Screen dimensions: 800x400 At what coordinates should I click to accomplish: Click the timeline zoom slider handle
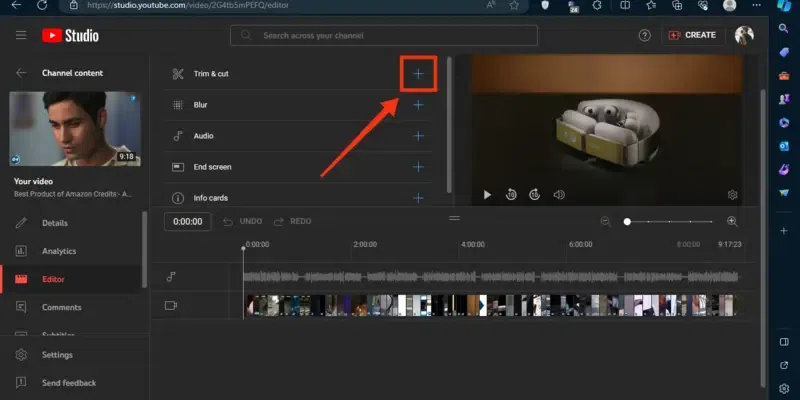pyautogui.click(x=627, y=222)
